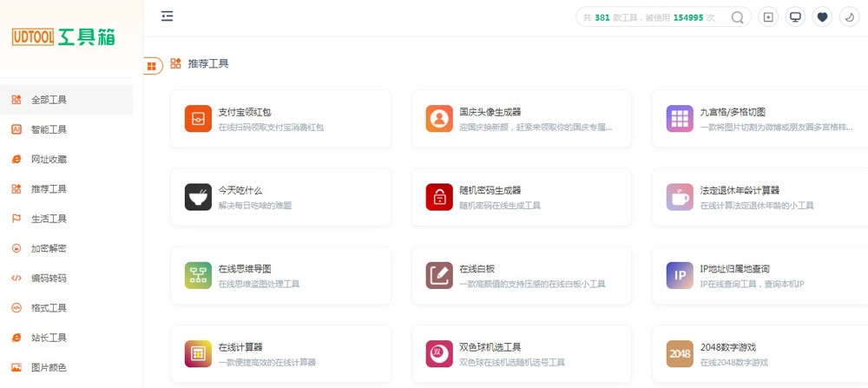This screenshot has height=388, width=868.
Task: Click description 在线思维监图处理工具
Action: (x=259, y=285)
